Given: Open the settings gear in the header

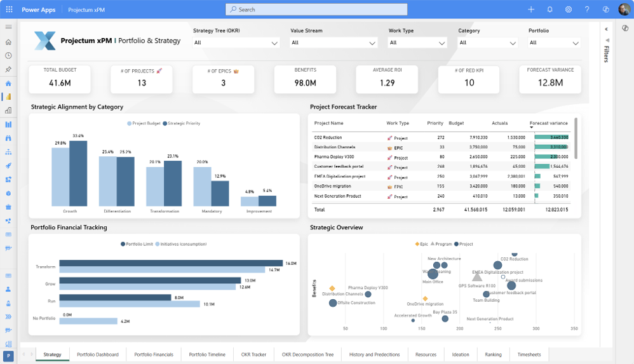Looking at the screenshot, I should click(x=568, y=10).
